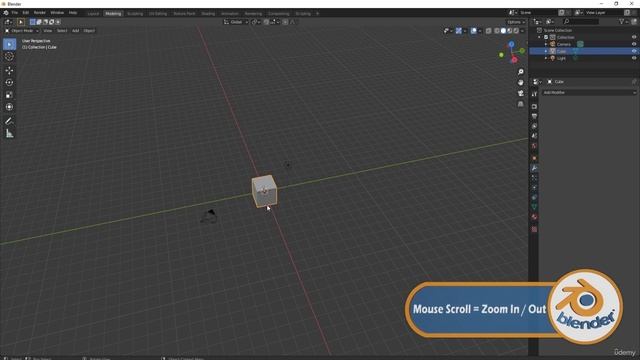Switch to the Layout workspace tab
Viewport: 640px width, 360px height.
click(93, 13)
